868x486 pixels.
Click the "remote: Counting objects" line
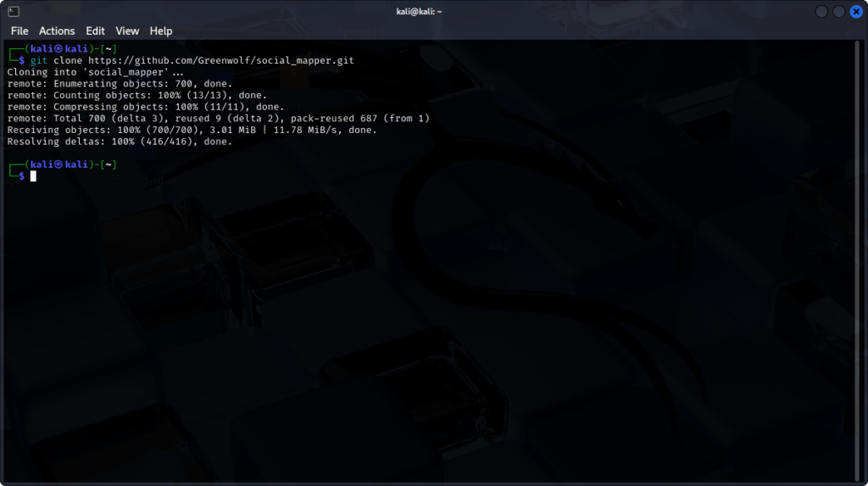coord(136,96)
